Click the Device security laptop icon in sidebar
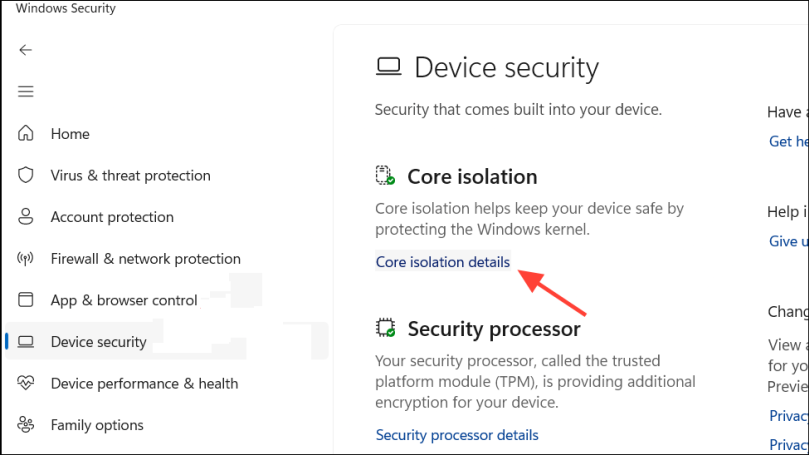Image resolution: width=809 pixels, height=455 pixels. click(26, 342)
